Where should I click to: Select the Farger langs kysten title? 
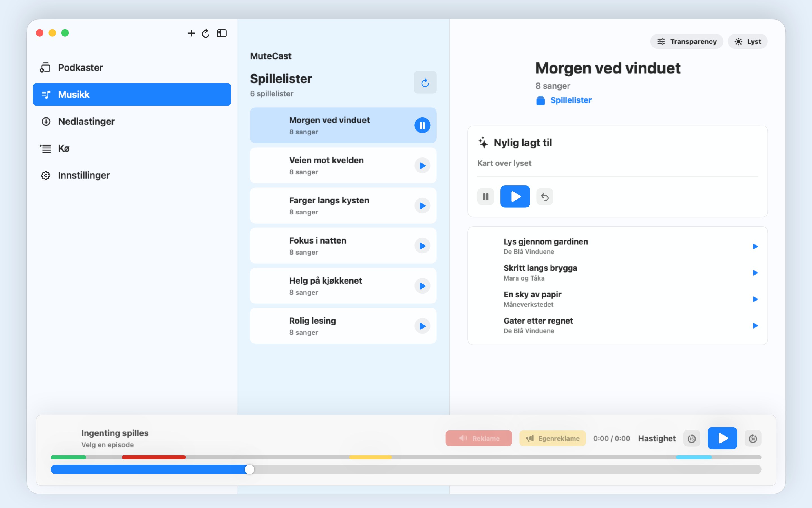point(329,200)
